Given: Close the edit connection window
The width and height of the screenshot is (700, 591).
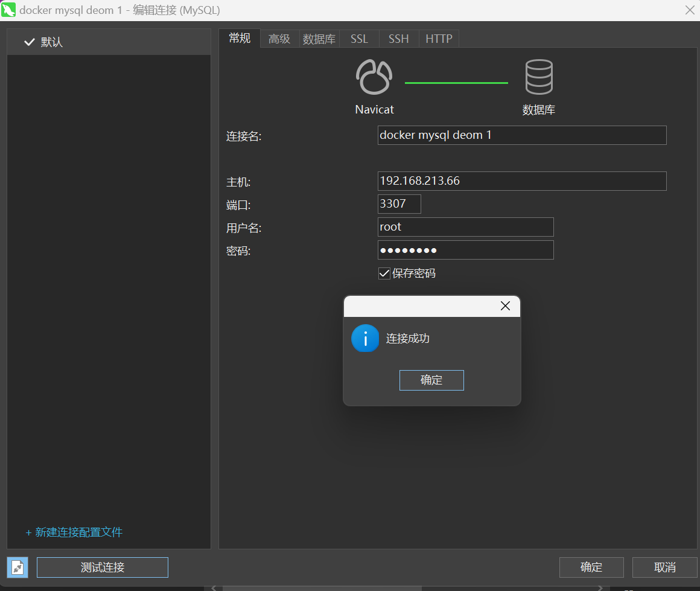Looking at the screenshot, I should 690,10.
